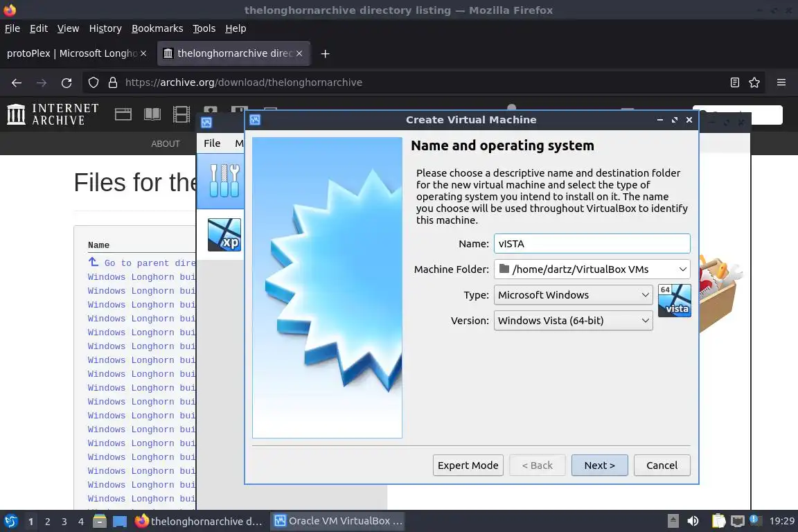Reload the archive.org page

[66, 82]
